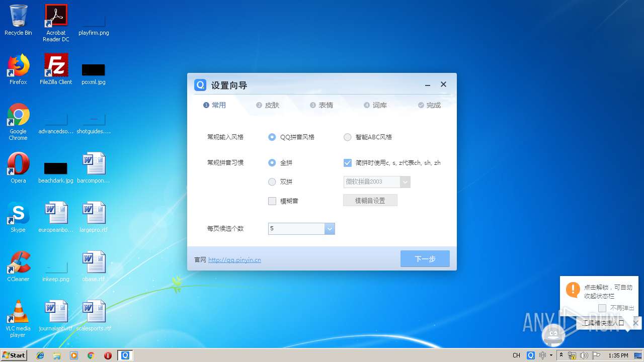Minimize the 设置向导 window
Screen dimensions: 644x362
coord(428,85)
